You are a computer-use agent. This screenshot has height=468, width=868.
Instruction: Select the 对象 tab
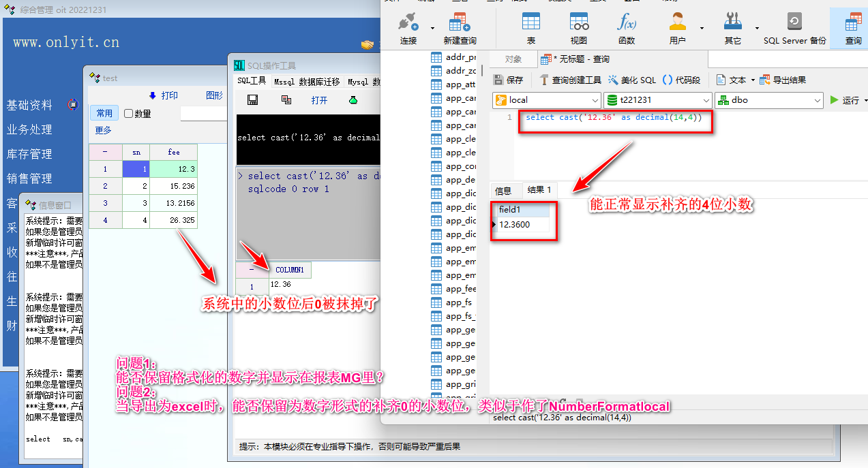(x=513, y=59)
